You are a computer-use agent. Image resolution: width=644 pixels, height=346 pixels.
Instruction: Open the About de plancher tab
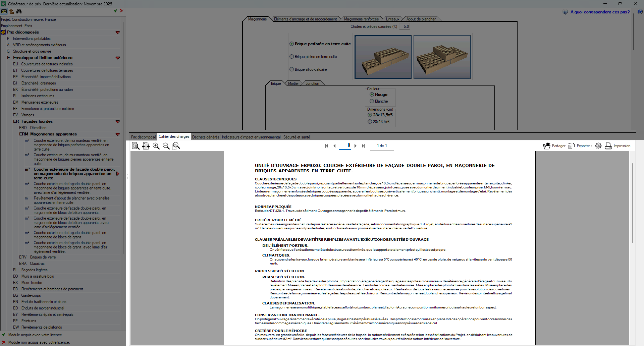coord(421,19)
